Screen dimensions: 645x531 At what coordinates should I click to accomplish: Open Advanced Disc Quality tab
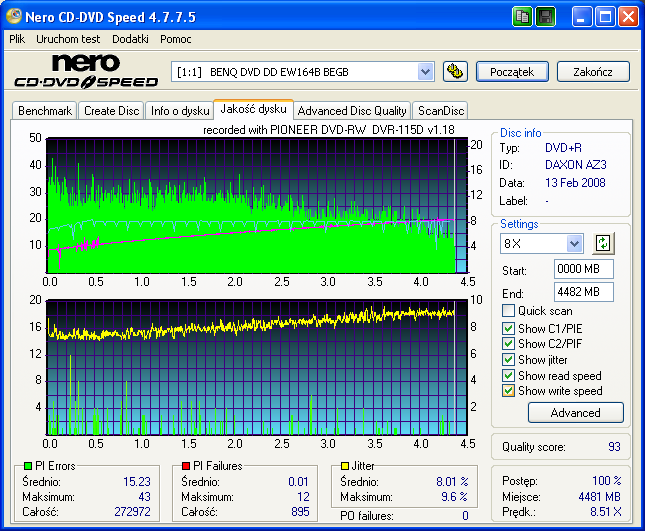click(352, 111)
